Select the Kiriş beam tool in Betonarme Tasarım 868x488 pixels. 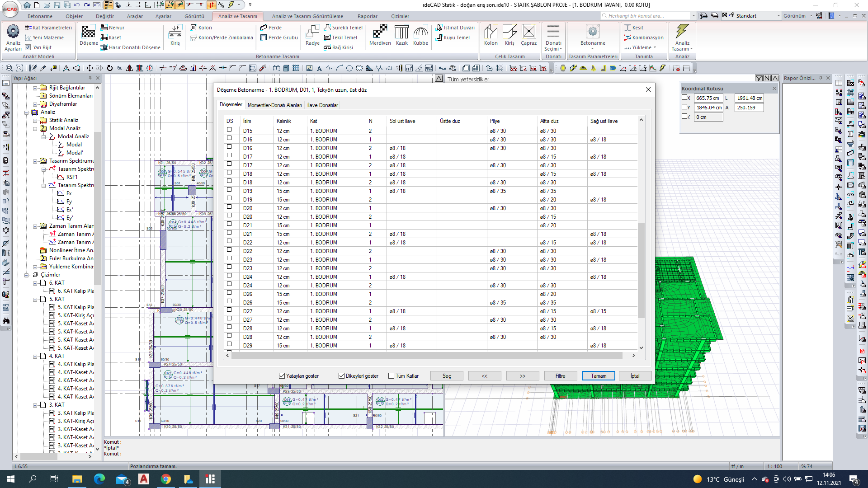[x=175, y=35]
